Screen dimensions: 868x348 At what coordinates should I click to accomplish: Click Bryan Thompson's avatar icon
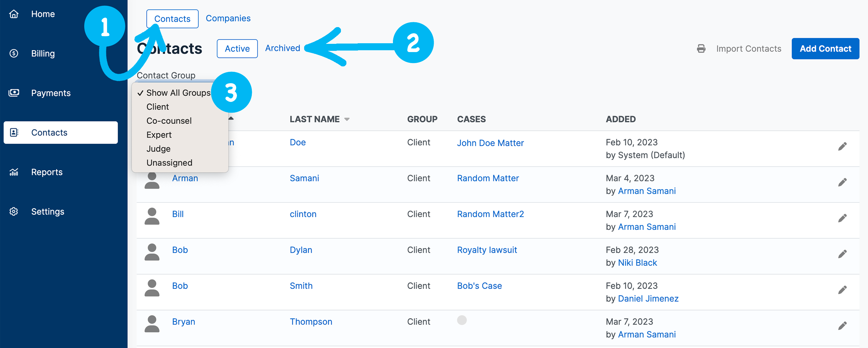[152, 324]
